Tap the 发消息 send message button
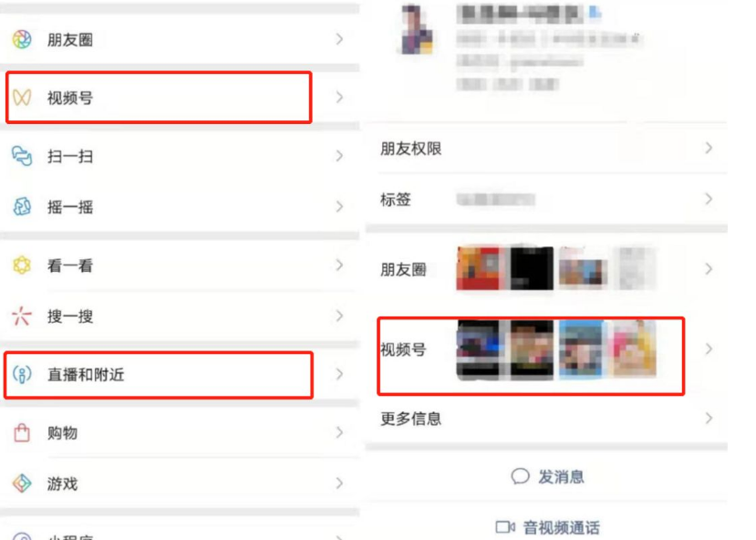The height and width of the screenshot is (540, 756). pos(547,476)
